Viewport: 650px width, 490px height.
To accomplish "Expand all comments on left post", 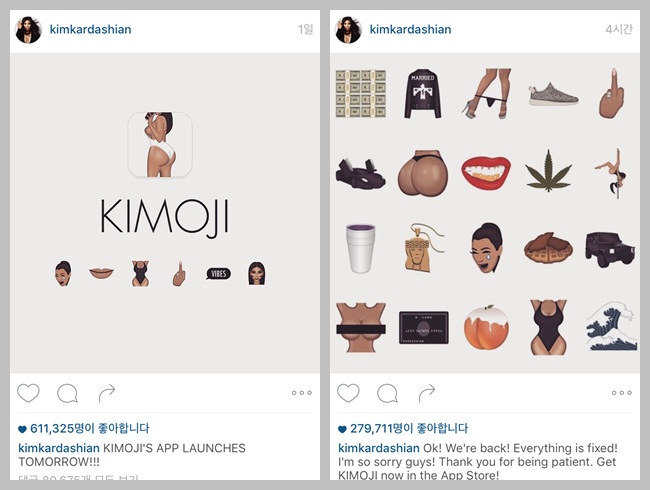I will (x=78, y=478).
